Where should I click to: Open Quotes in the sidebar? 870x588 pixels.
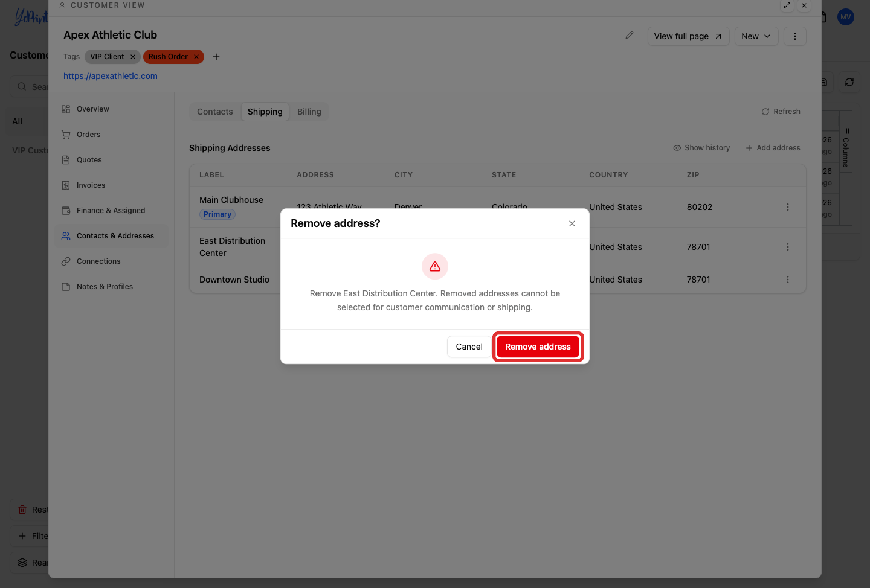[x=111, y=160]
